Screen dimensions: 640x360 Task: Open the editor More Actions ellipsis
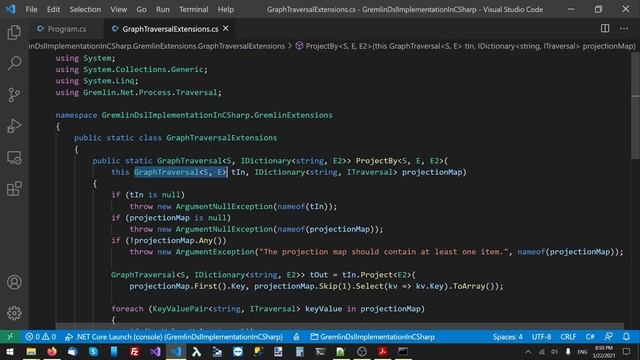click(624, 28)
